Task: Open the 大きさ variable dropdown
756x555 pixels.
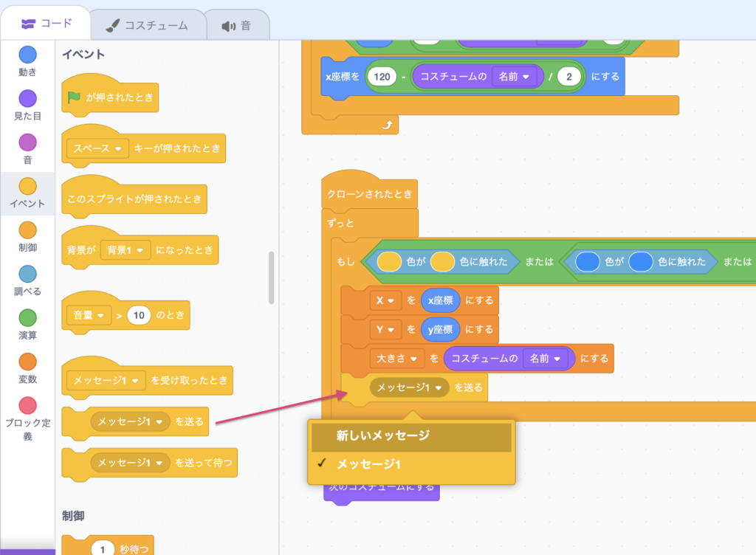Action: click(x=396, y=359)
